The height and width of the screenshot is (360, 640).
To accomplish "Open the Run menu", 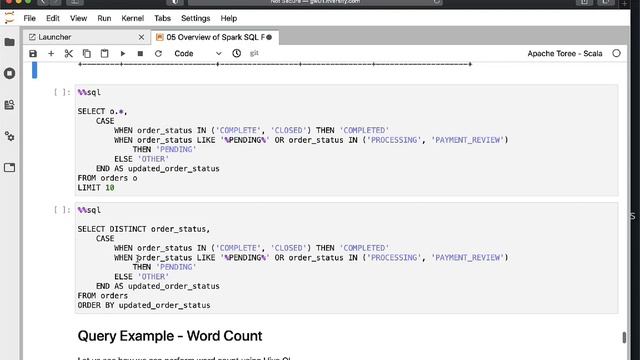I will pos(104,18).
